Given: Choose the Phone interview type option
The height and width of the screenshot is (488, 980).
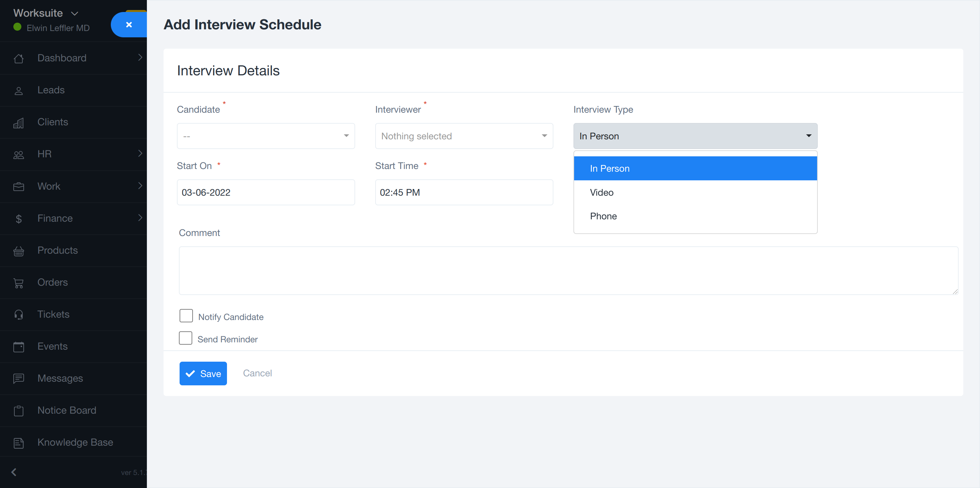Looking at the screenshot, I should 603,216.
